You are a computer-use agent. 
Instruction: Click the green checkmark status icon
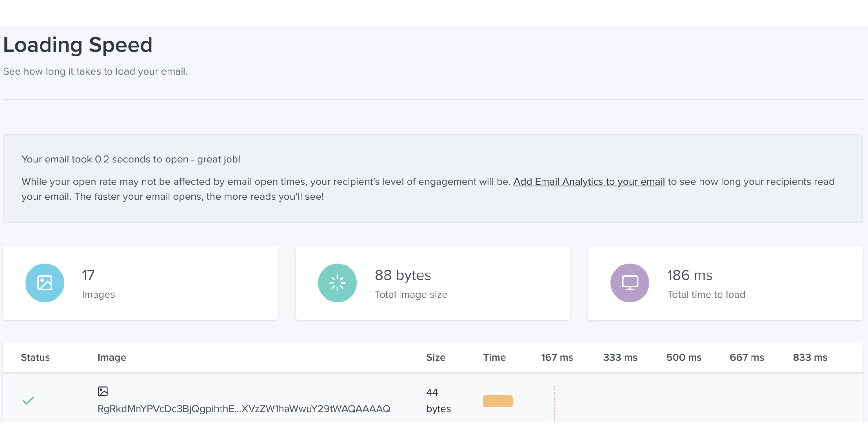click(x=28, y=400)
